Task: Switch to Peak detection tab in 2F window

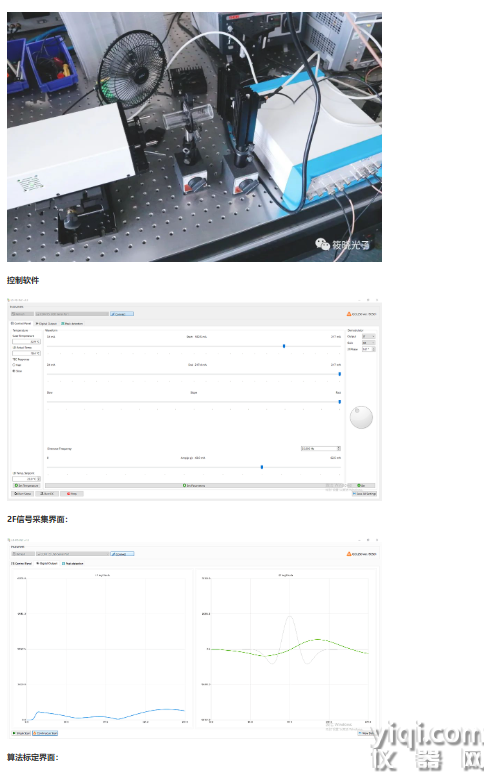Action: click(73, 563)
